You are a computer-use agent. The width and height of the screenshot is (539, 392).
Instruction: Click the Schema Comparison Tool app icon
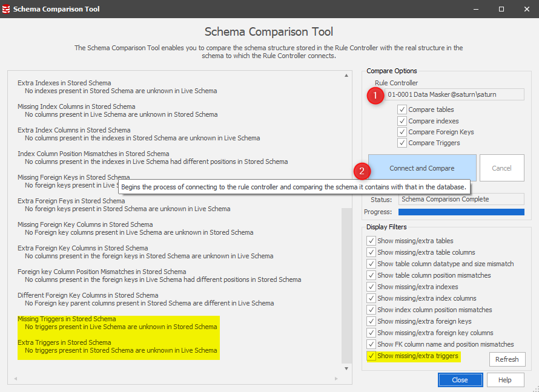click(x=7, y=9)
